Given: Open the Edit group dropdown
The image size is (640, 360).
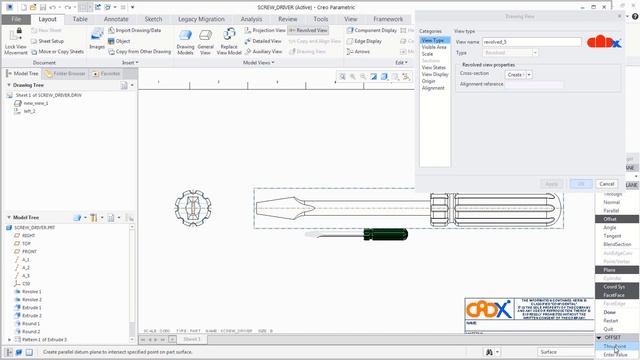Looking at the screenshot, I should [x=402, y=62].
